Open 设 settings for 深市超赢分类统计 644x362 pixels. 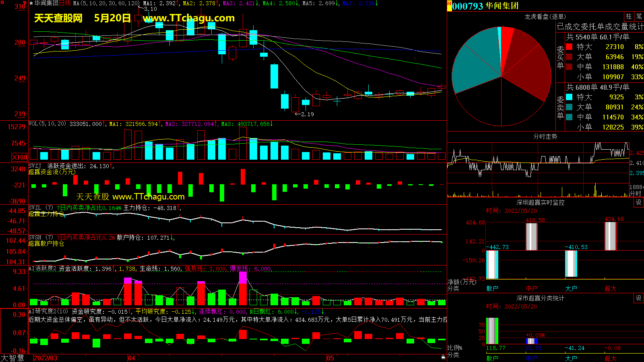[639, 298]
